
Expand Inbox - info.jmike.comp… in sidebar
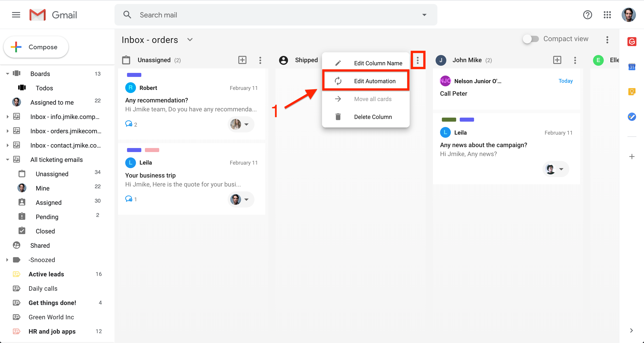8,117
